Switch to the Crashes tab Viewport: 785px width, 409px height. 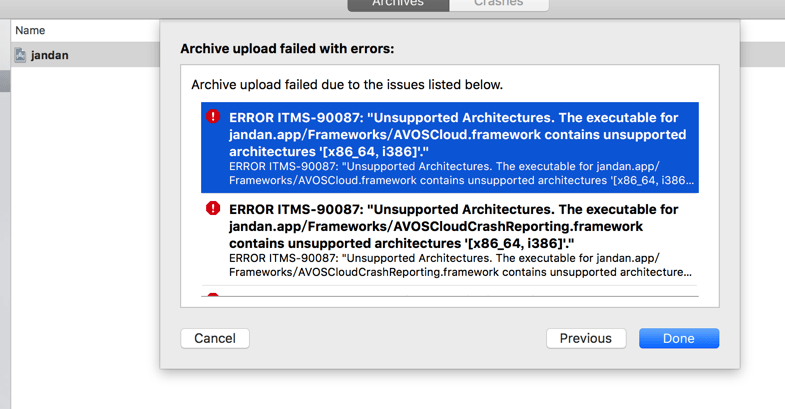pyautogui.click(x=499, y=4)
